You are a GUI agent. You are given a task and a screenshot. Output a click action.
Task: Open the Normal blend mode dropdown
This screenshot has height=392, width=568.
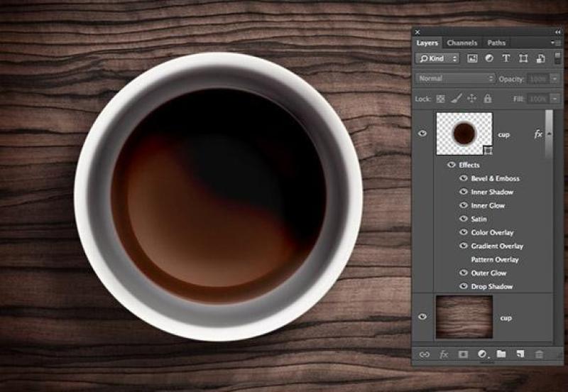[455, 79]
